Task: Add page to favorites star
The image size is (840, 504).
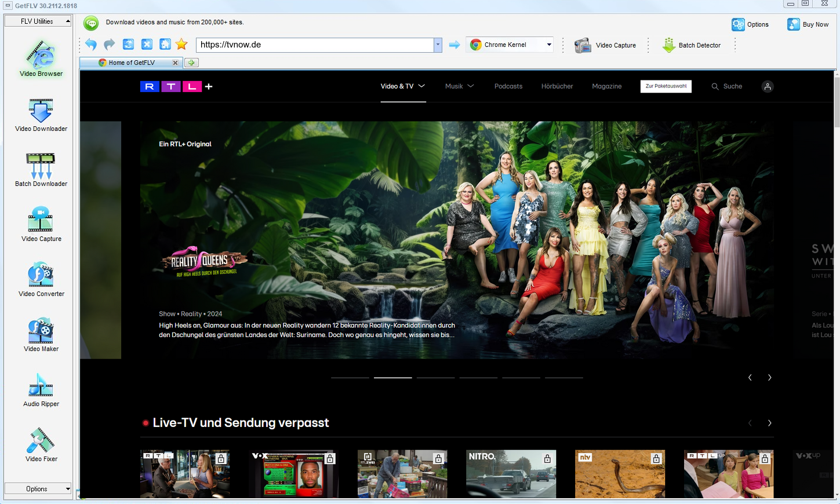Action: [x=181, y=45]
